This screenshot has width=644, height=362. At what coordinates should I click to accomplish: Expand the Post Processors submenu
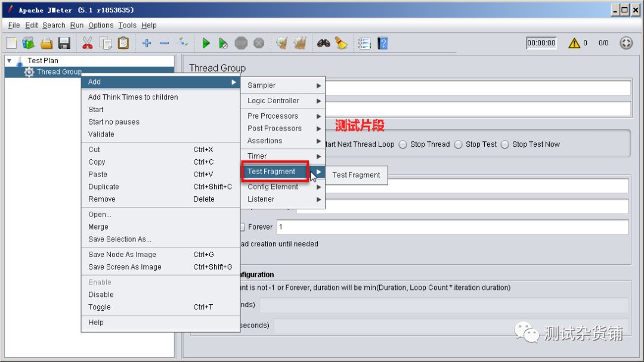tap(283, 128)
